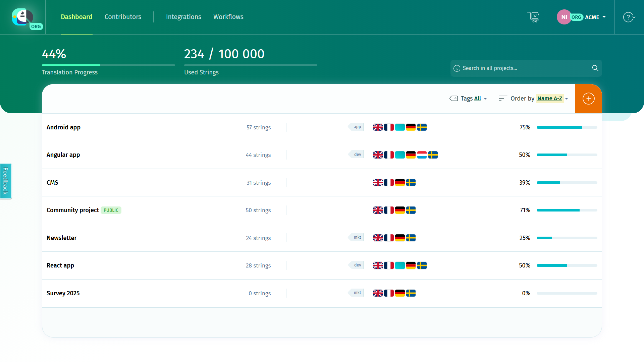Click the English flag in the Survey 2025 row
Image resolution: width=644 pixels, height=362 pixels.
click(378, 293)
